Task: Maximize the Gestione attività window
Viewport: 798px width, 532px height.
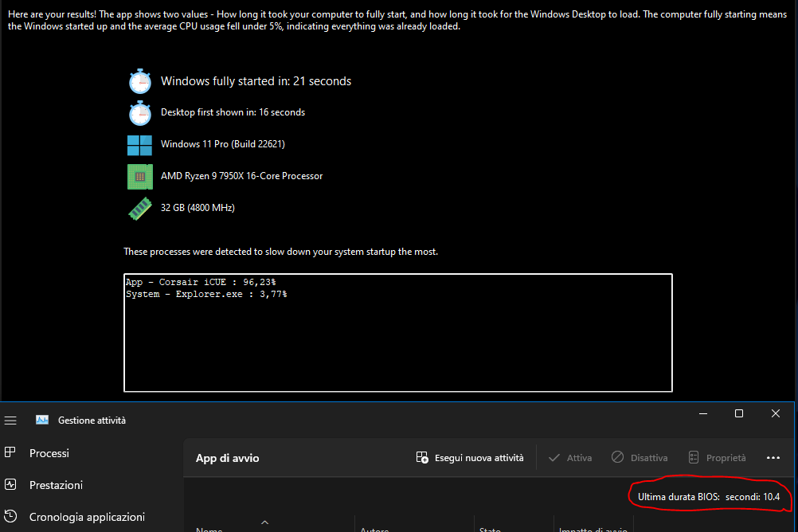Action: [x=739, y=414]
